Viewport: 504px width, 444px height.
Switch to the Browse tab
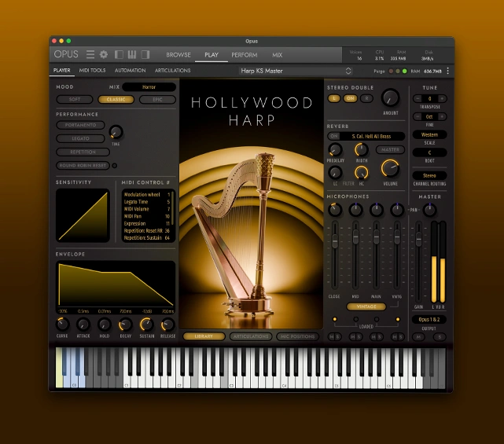[x=178, y=55]
